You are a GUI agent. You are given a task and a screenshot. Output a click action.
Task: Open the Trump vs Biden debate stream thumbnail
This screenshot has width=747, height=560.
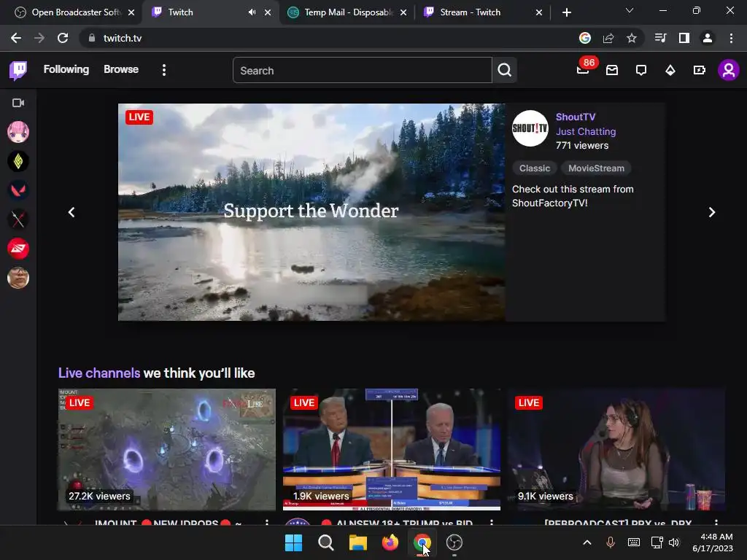click(392, 449)
